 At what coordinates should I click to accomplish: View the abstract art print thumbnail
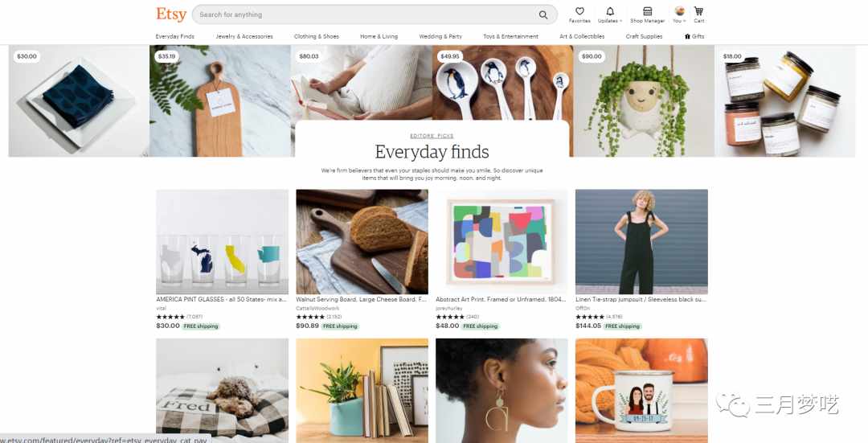pyautogui.click(x=502, y=241)
